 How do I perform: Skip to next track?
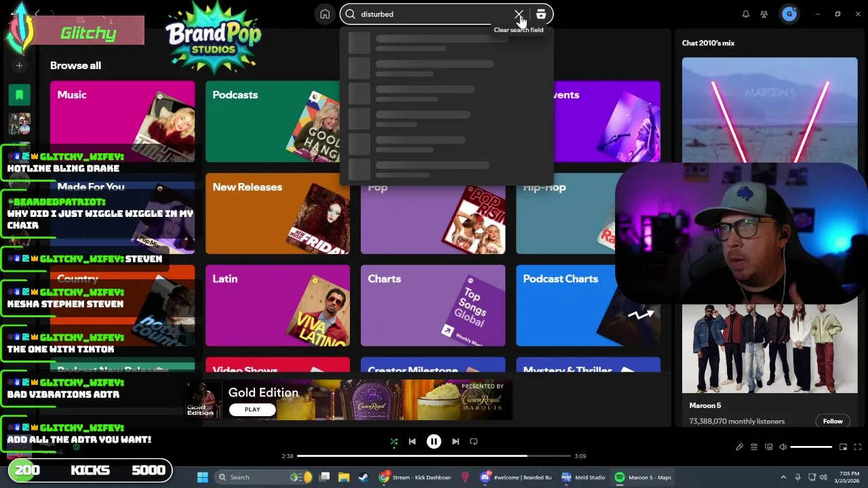point(456,441)
